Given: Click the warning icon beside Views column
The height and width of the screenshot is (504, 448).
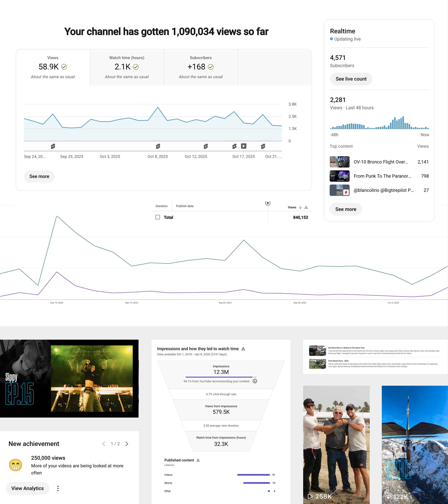Looking at the screenshot, I should pos(306,207).
